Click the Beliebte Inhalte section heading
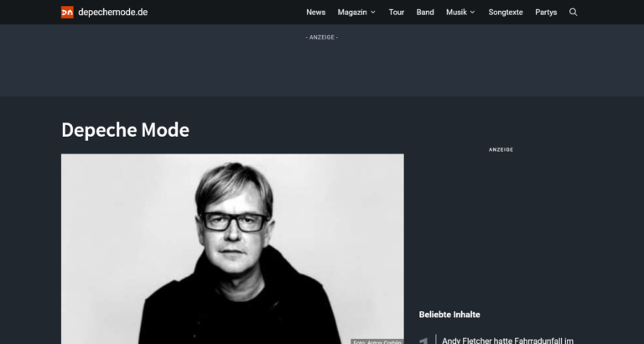The height and width of the screenshot is (344, 644). pyautogui.click(x=449, y=315)
